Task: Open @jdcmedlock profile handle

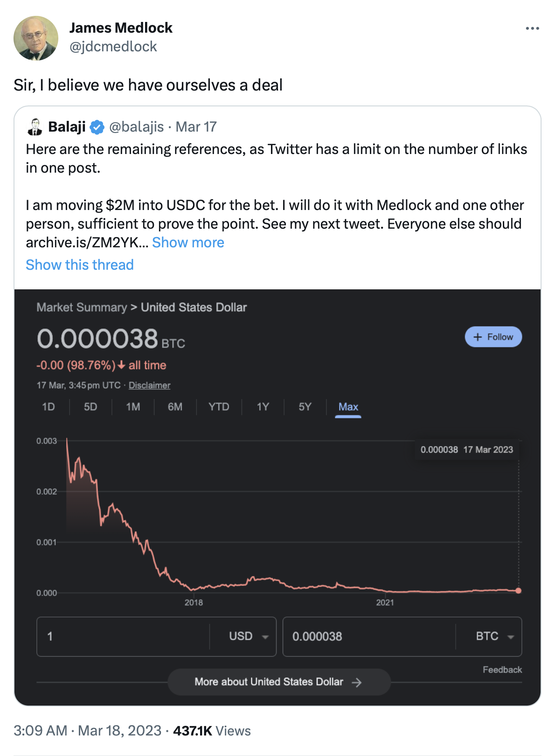Action: 113,47
